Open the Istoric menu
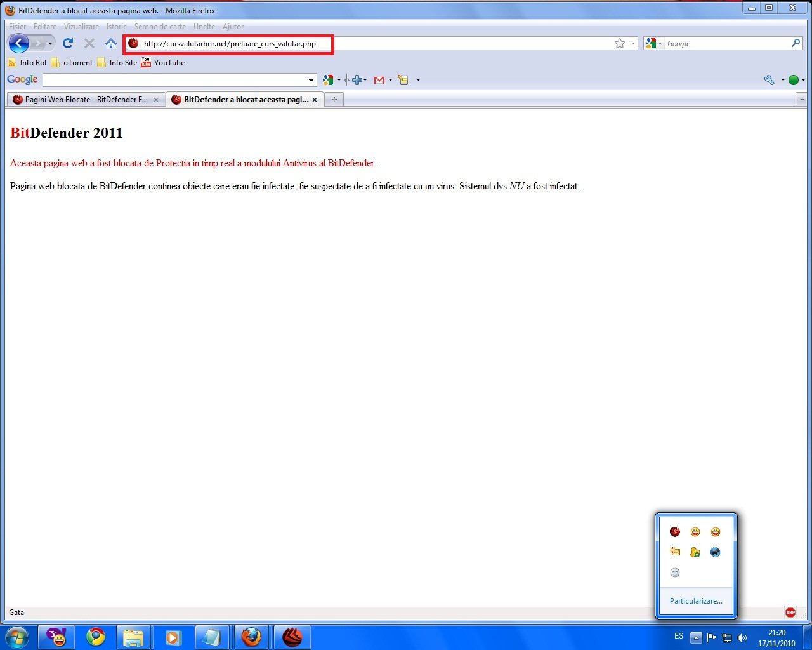Screen dimensions: 812x650 coord(116,27)
